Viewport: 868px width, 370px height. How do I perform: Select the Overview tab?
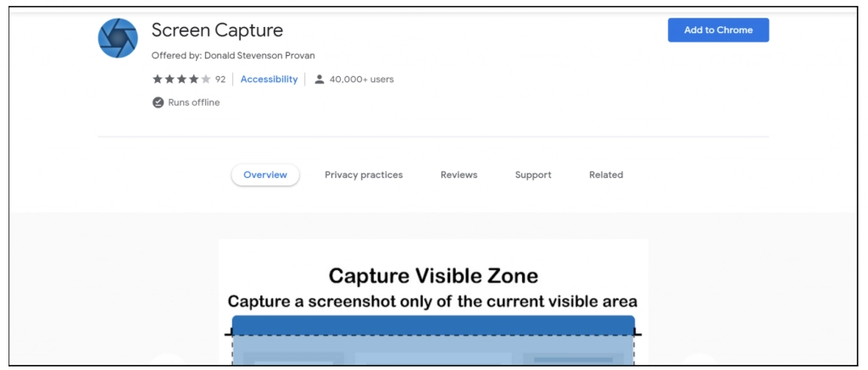click(265, 175)
